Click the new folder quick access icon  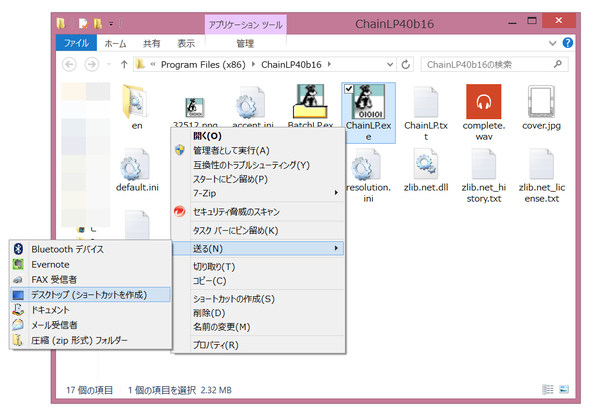pos(98,24)
